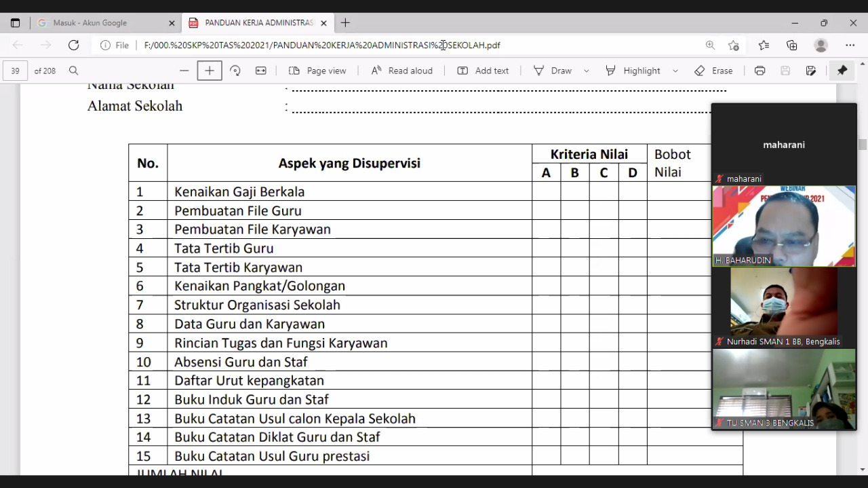Print the PDF document
The image size is (868, 488).
click(759, 71)
